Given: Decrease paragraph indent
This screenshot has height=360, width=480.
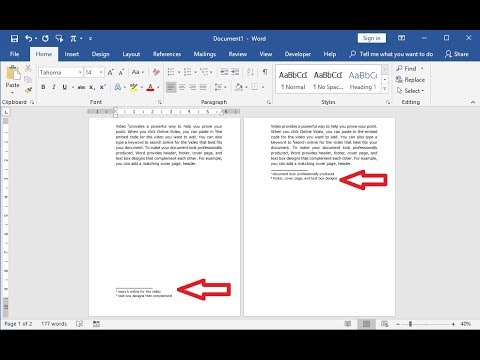Looking at the screenshot, I should click(x=224, y=72).
